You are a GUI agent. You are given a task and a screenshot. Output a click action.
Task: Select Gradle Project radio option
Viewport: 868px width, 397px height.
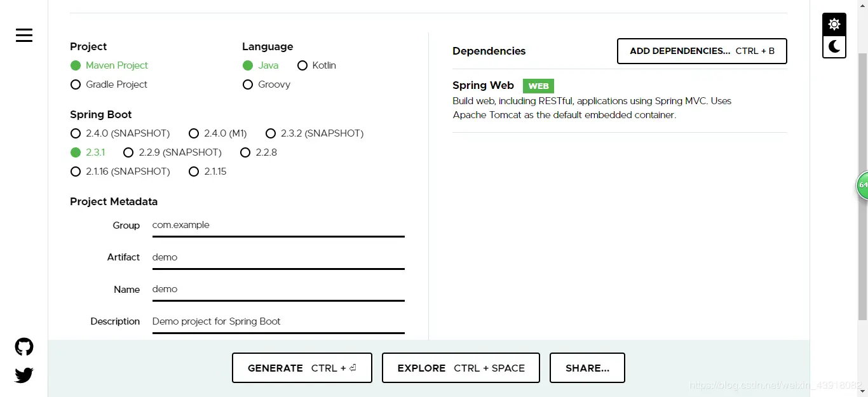tap(76, 84)
